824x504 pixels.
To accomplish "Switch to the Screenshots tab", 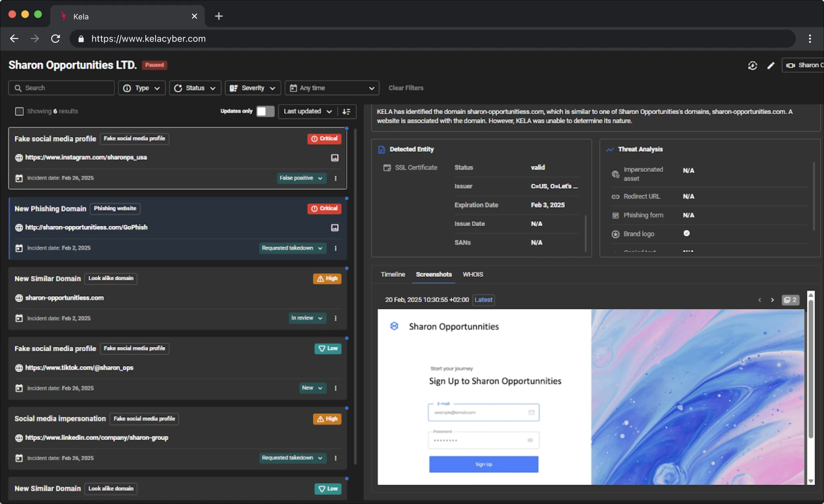I will (434, 275).
